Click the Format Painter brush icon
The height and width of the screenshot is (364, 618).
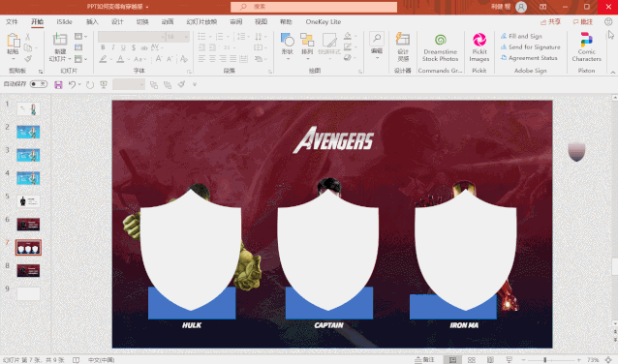click(27, 59)
